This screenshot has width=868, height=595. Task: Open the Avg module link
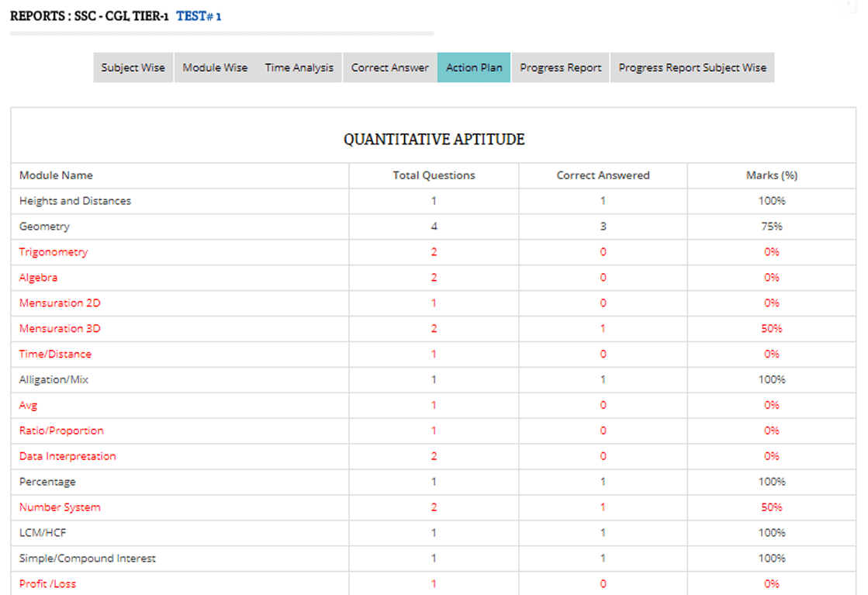[28, 406]
